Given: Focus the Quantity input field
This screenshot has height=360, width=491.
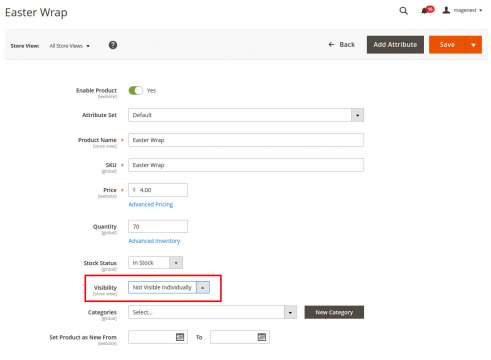Looking at the screenshot, I should click(158, 226).
